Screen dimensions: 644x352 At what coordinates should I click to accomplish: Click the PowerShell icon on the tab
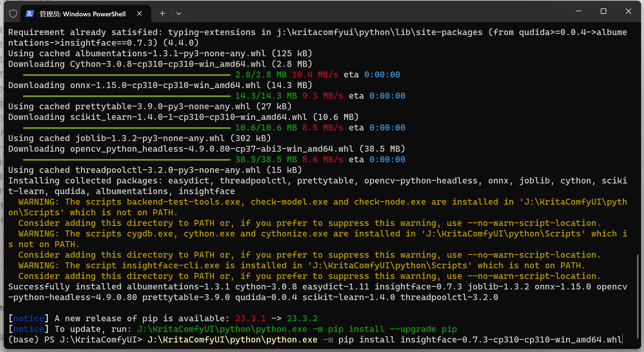[30, 14]
